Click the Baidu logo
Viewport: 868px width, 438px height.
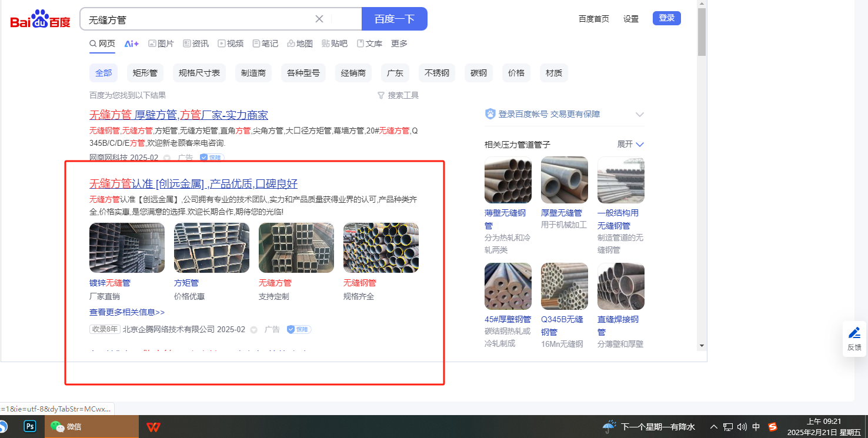click(40, 19)
